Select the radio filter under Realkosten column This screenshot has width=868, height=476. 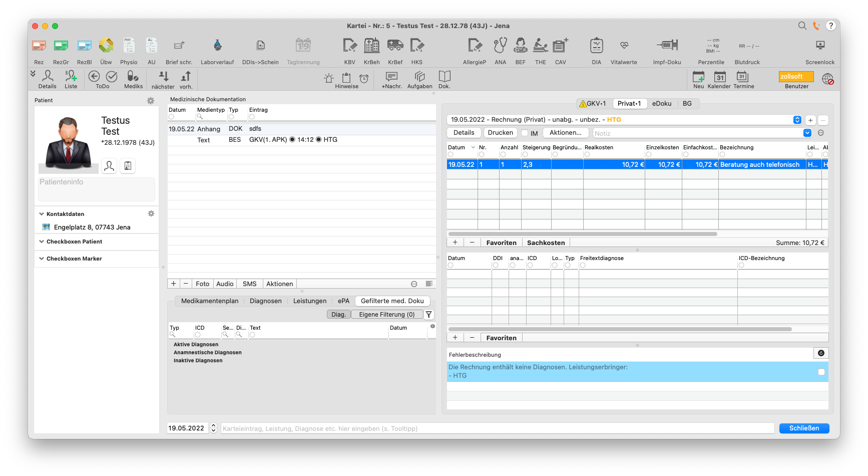587,154
